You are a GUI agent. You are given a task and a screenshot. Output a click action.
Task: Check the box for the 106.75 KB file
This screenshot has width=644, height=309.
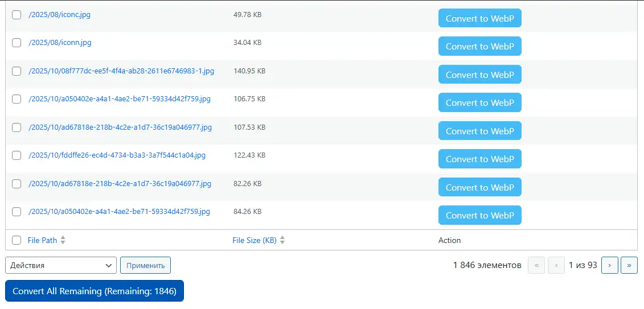coord(17,99)
